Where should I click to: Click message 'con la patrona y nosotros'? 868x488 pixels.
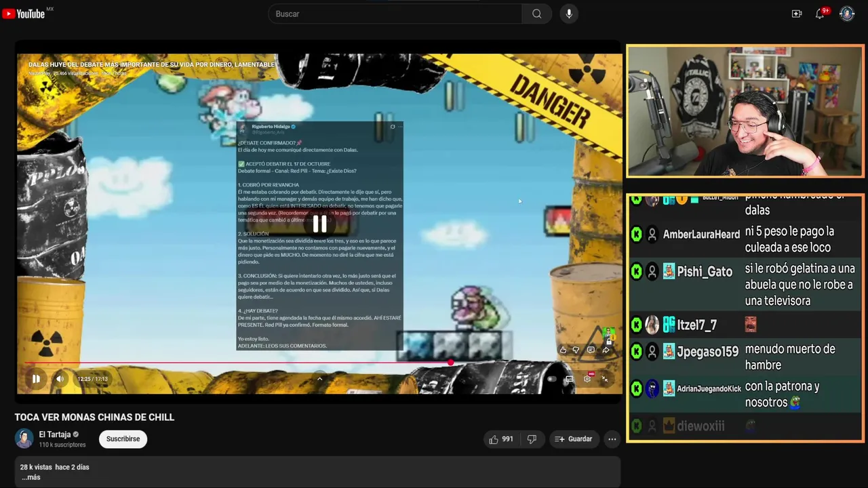(x=782, y=394)
